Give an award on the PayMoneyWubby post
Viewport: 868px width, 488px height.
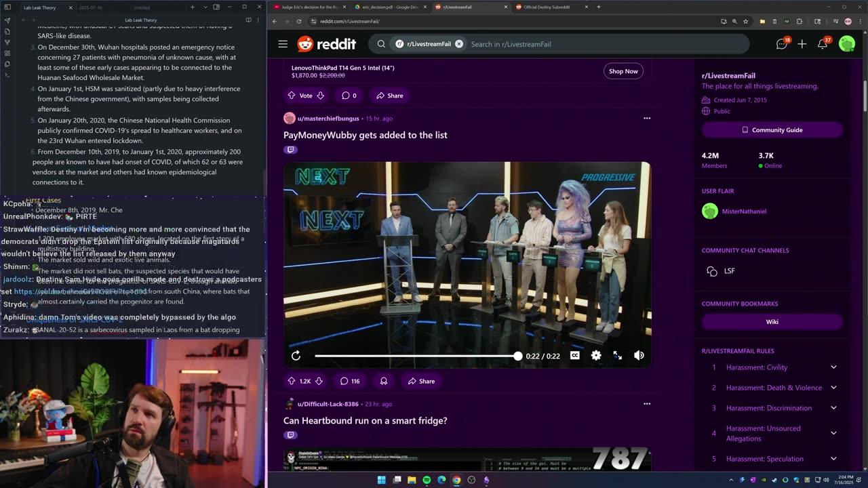384,381
